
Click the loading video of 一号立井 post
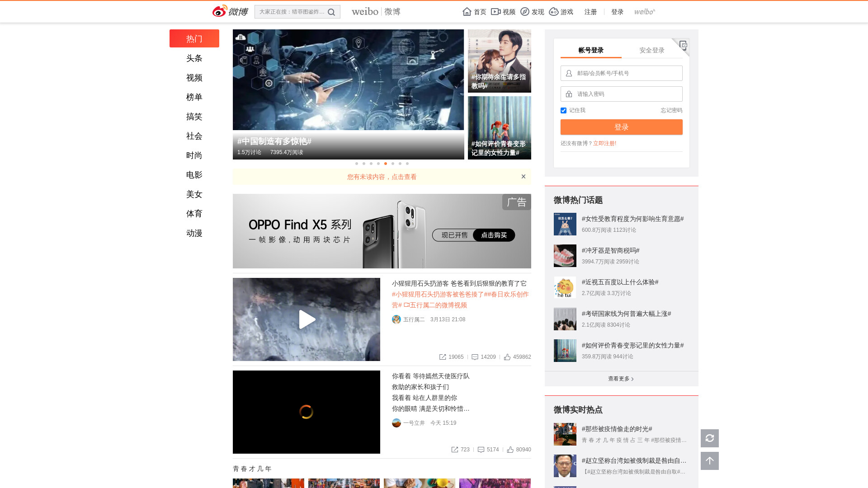coord(307,412)
